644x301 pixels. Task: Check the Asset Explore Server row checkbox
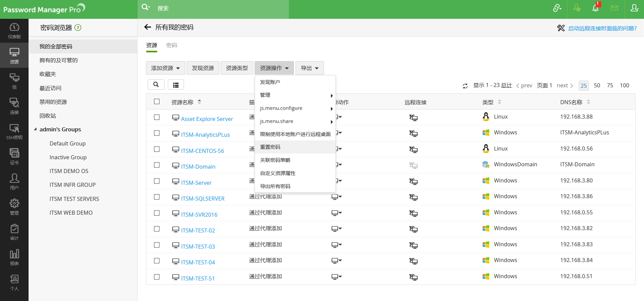click(157, 117)
